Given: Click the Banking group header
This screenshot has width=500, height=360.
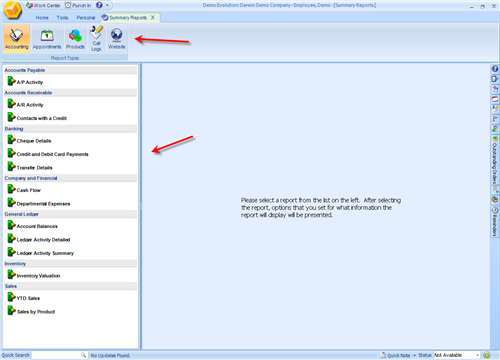Looking at the screenshot, I should pyautogui.click(x=70, y=129).
